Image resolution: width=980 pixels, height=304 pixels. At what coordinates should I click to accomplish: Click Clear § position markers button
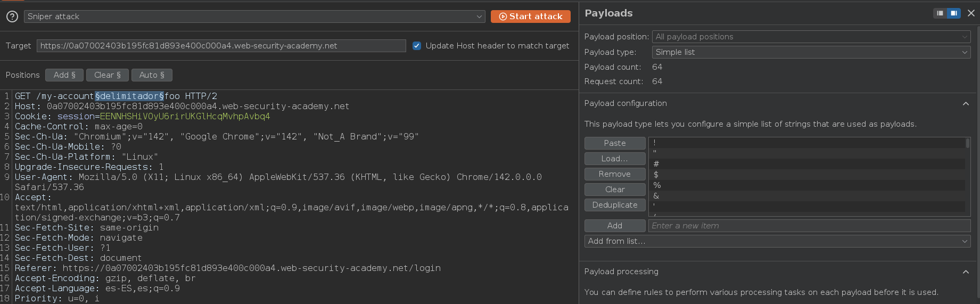click(108, 75)
